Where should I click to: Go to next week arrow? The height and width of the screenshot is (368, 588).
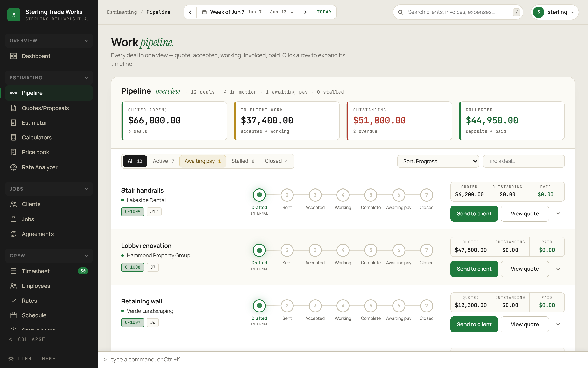(x=305, y=12)
